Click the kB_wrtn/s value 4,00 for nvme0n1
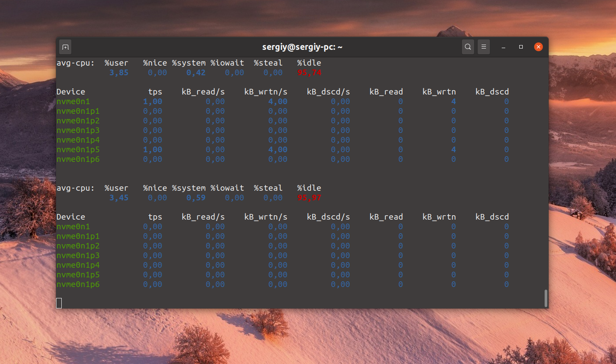Image resolution: width=616 pixels, height=364 pixels. (278, 101)
